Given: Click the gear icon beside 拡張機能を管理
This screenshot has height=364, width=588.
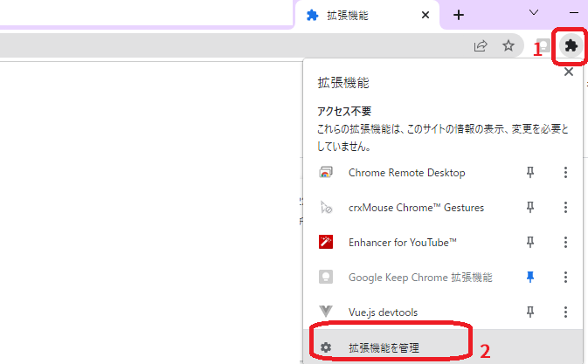Looking at the screenshot, I should tap(326, 347).
